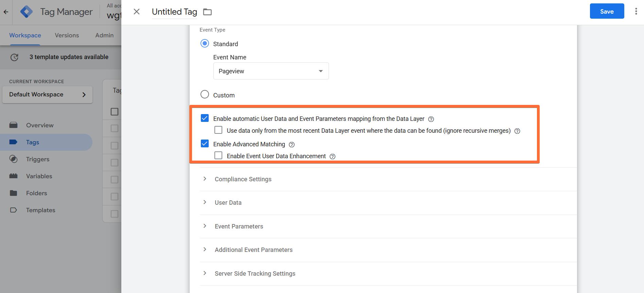Open Overview in the sidebar
Viewport: 644px width, 293px height.
(40, 125)
